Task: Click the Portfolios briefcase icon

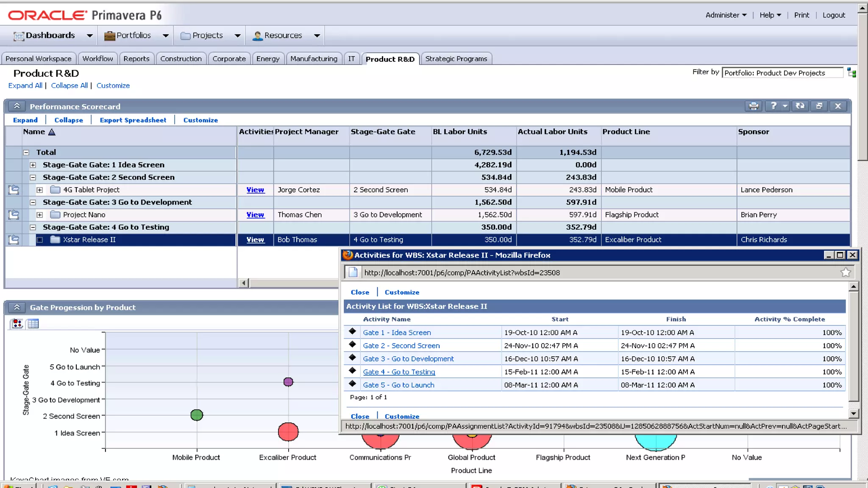Action: [110, 36]
